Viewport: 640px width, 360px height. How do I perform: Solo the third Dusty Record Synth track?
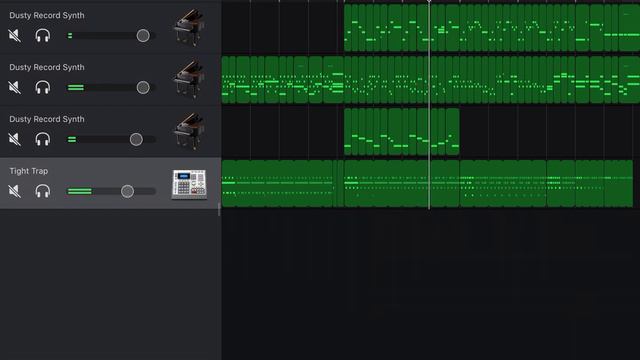click(42, 139)
